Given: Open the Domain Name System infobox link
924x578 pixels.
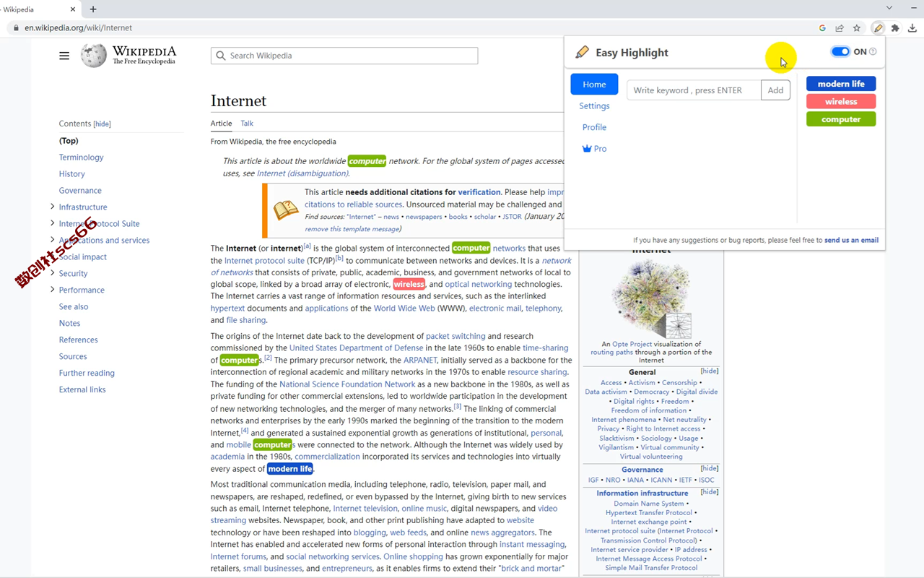Looking at the screenshot, I should pyautogui.click(x=648, y=504).
